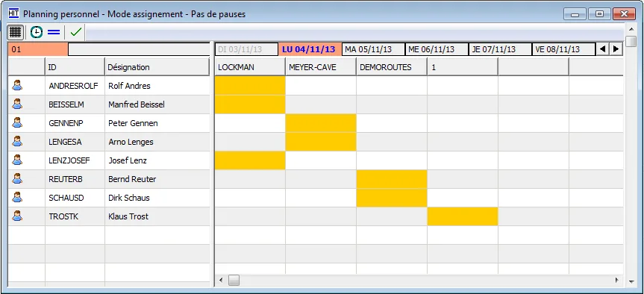Click the REUTERB ID cell
The height and width of the screenshot is (294, 644).
tap(75, 179)
